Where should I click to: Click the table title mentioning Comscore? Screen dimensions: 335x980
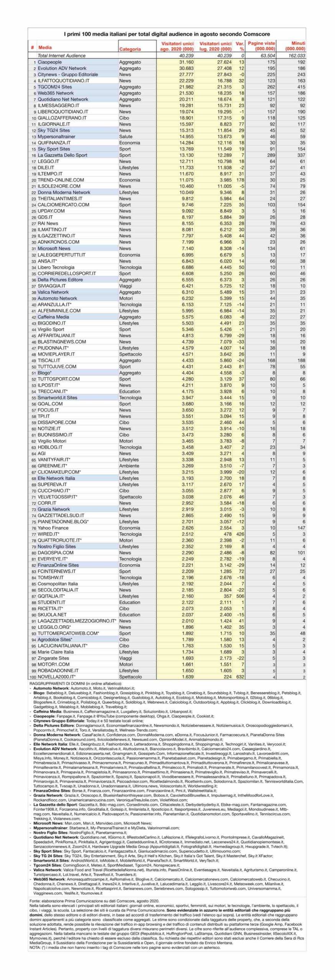coord(167,34)
